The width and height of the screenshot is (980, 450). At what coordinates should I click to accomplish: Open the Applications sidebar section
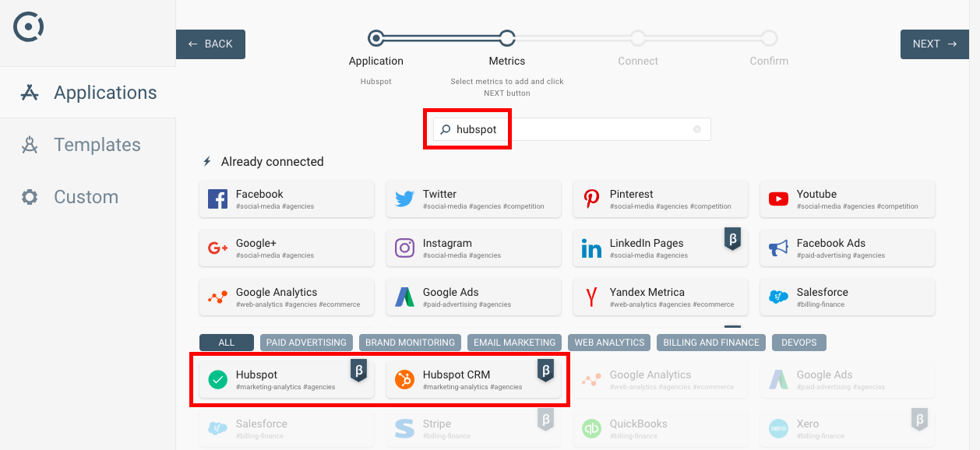[88, 93]
